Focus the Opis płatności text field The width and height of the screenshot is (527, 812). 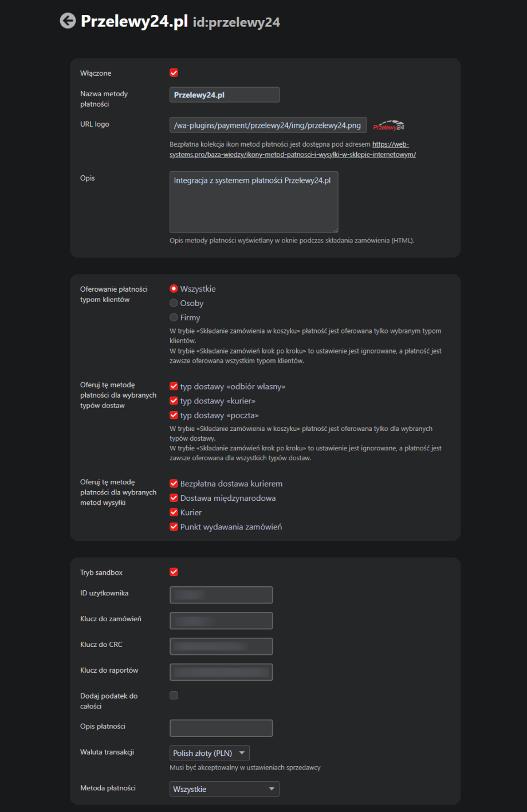click(x=221, y=728)
